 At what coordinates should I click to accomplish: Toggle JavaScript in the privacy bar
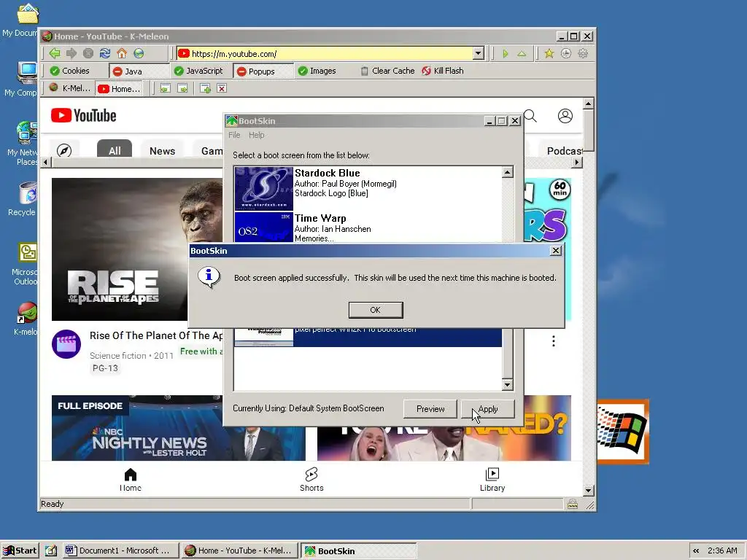click(x=198, y=71)
